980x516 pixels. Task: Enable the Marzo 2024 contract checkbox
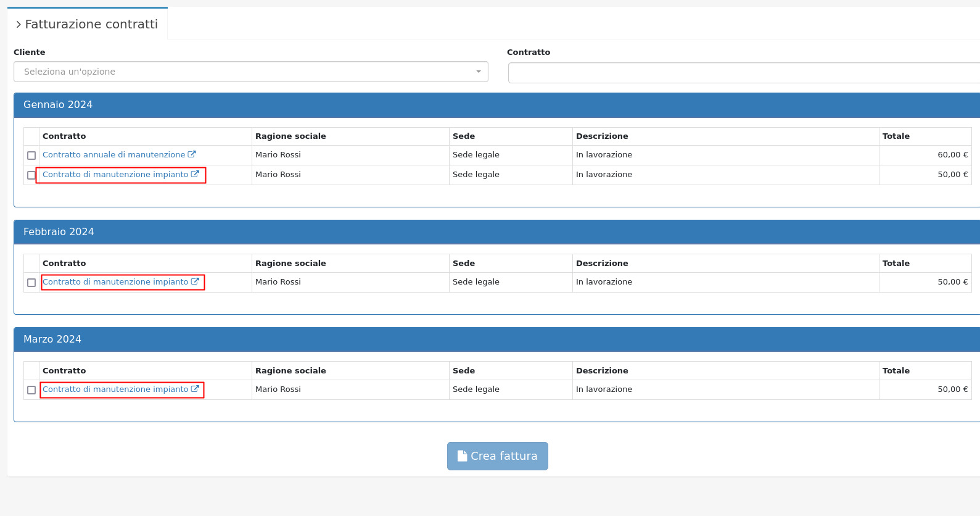pos(31,390)
